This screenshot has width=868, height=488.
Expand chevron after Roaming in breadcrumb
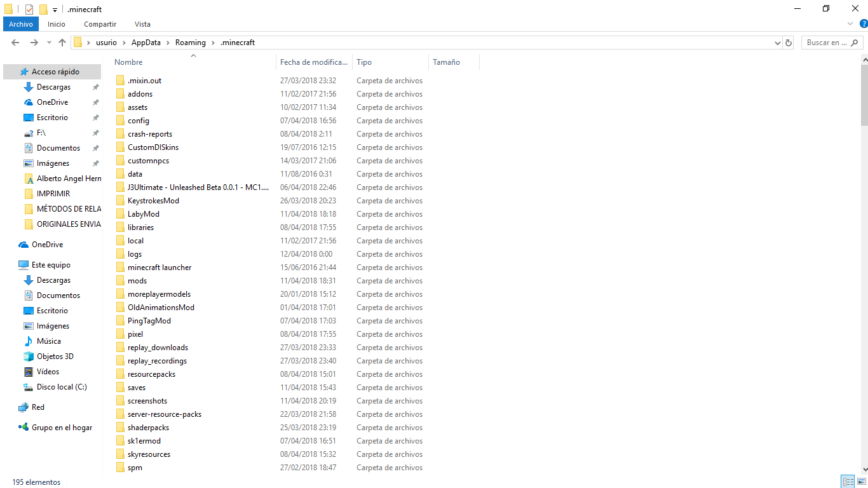point(214,43)
